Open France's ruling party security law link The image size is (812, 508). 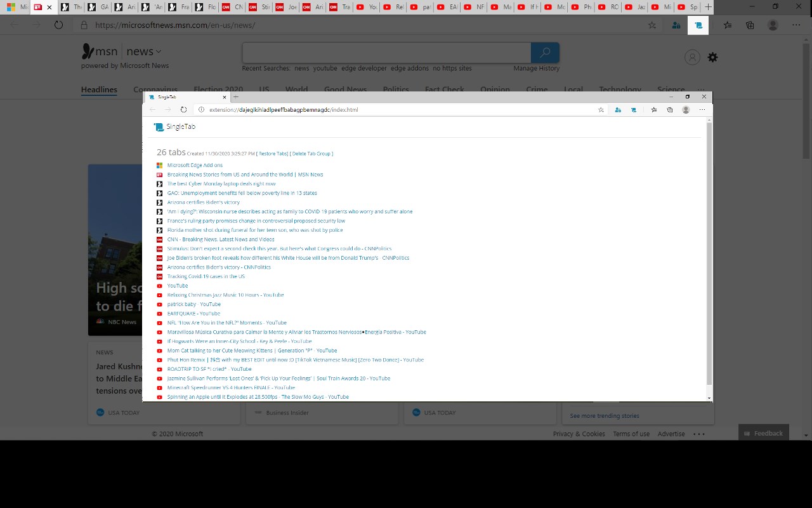tap(256, 221)
